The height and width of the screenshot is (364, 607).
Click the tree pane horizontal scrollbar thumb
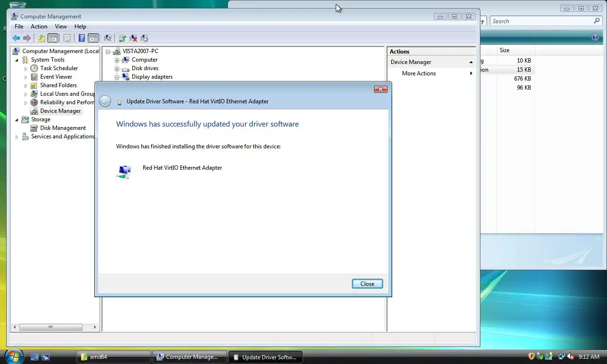coord(51,327)
